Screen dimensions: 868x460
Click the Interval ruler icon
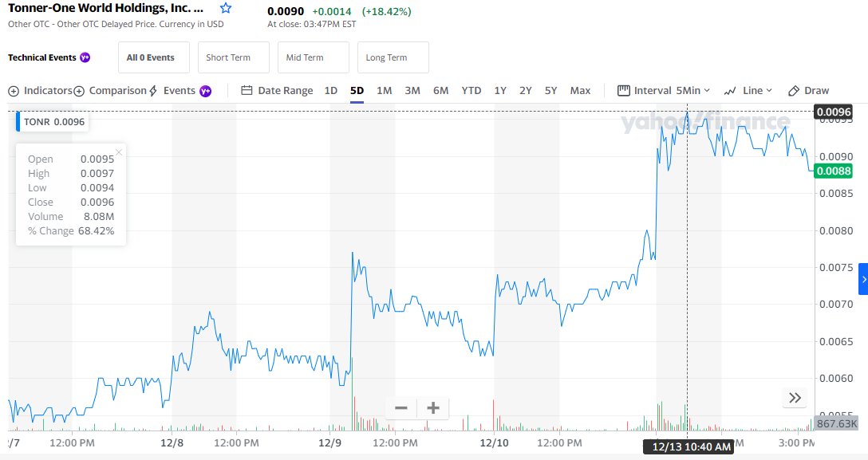tap(624, 90)
